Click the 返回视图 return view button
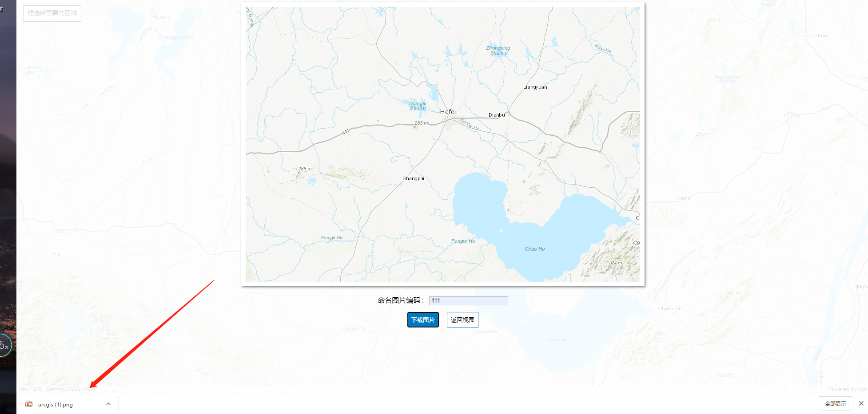The width and height of the screenshot is (868, 414). [x=462, y=319]
